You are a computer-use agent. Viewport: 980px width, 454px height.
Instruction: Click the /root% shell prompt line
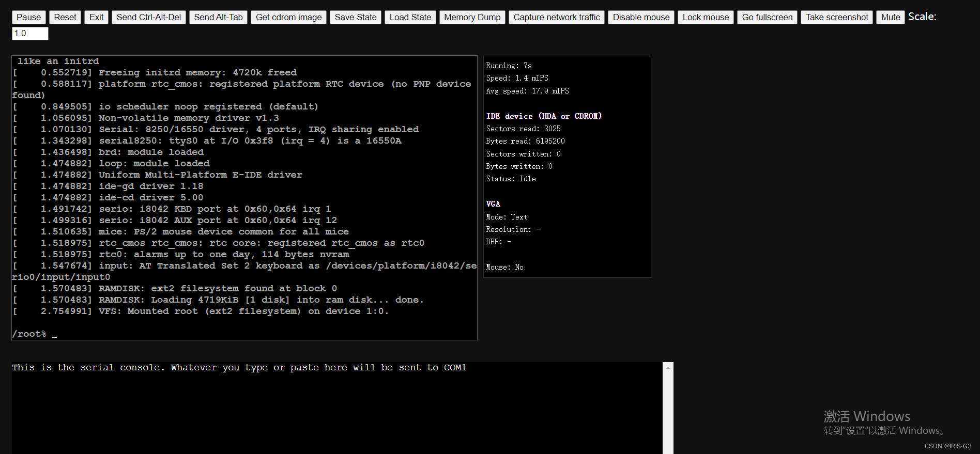point(35,334)
